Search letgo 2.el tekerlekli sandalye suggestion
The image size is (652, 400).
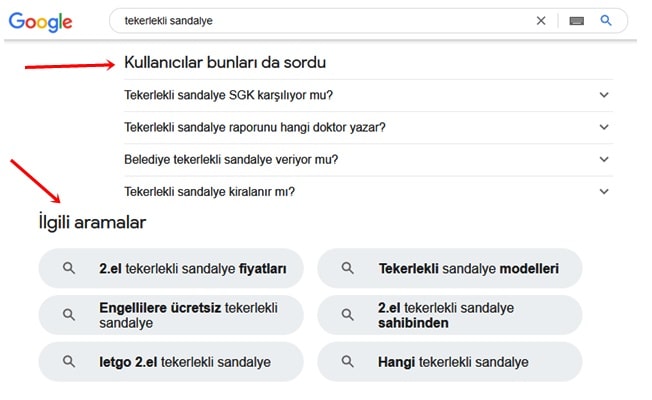(x=171, y=362)
